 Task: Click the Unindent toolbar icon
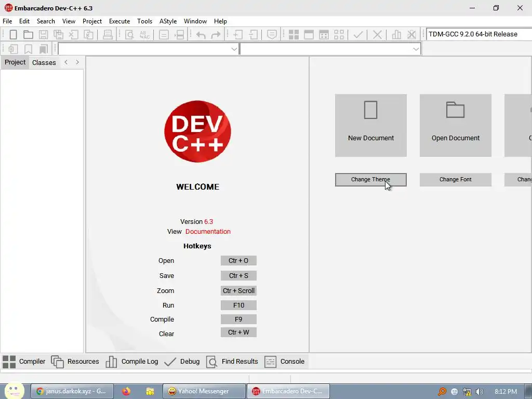point(253,35)
